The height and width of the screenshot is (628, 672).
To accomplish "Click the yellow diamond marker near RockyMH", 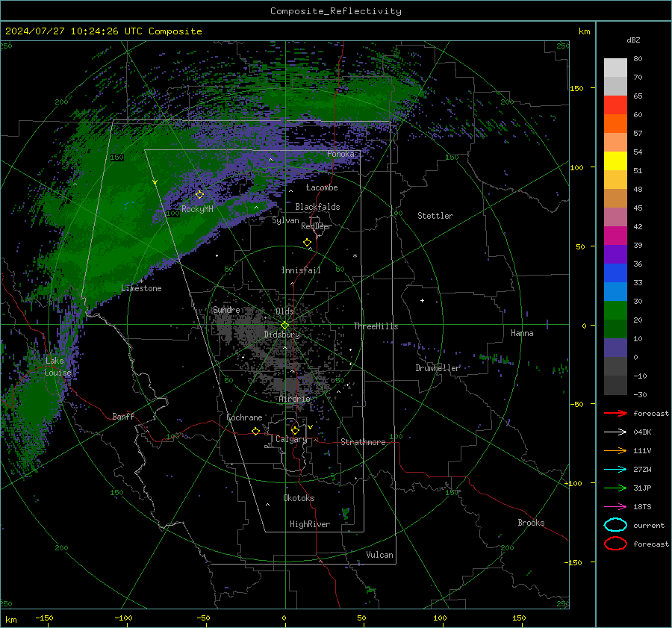I will pos(199,195).
